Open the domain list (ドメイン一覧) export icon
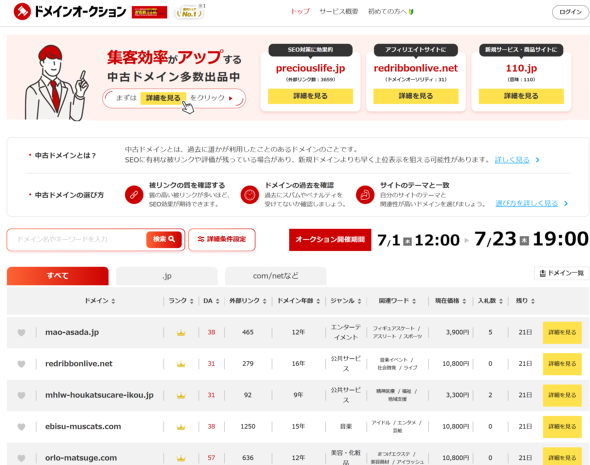This screenshot has width=590, height=465. coord(543,274)
